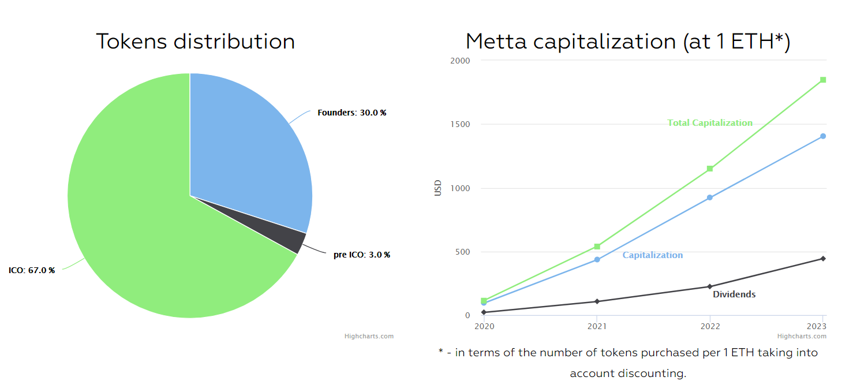Click Total Capitalization square marker for 2023
The height and width of the screenshot is (388, 868).
click(x=823, y=80)
